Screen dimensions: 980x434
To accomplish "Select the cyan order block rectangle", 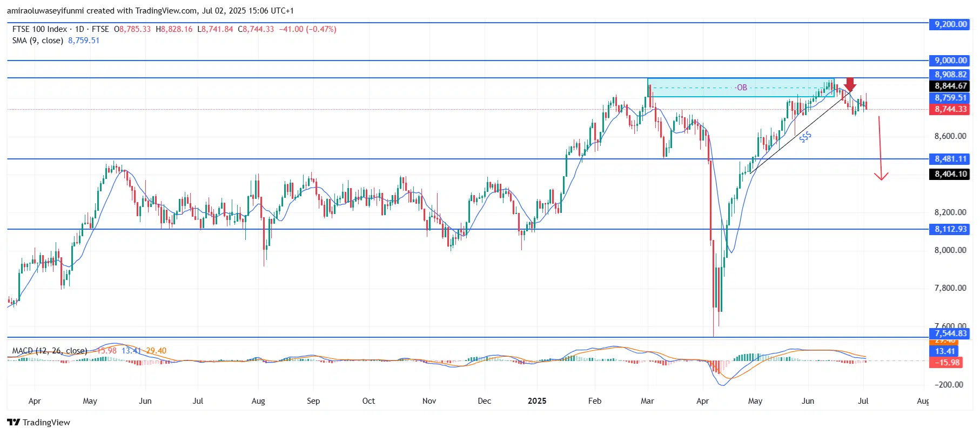I will [702, 92].
